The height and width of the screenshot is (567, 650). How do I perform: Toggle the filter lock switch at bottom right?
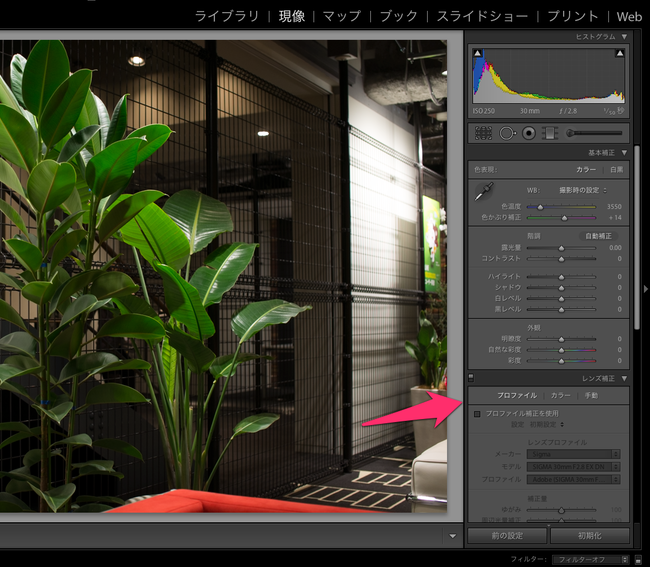tap(638, 560)
